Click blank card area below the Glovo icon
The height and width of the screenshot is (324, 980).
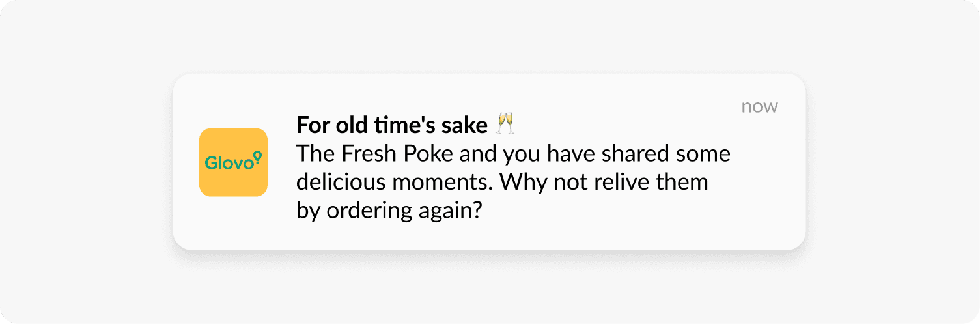233,225
